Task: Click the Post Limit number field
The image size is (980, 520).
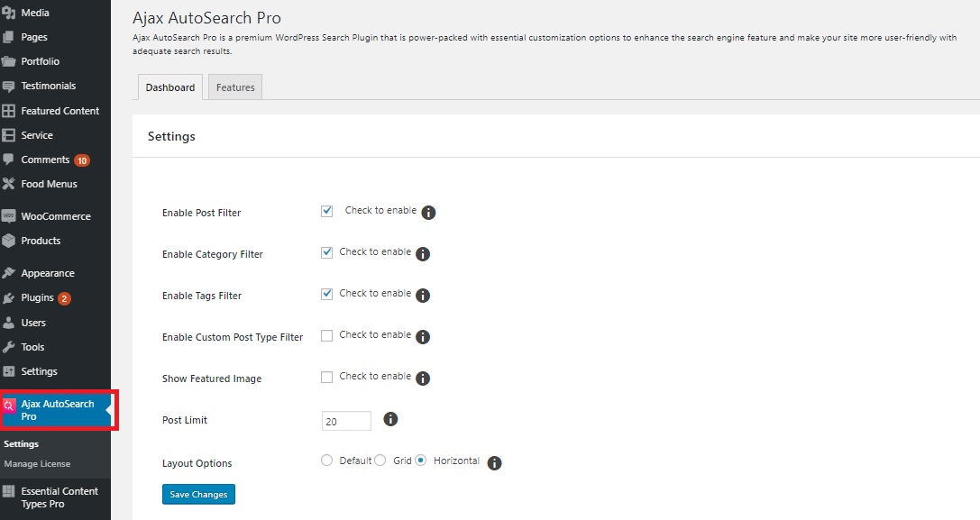Action: pos(346,421)
